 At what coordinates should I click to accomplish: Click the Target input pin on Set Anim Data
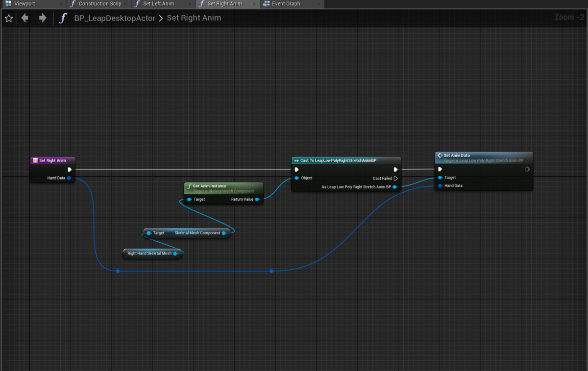tap(440, 178)
